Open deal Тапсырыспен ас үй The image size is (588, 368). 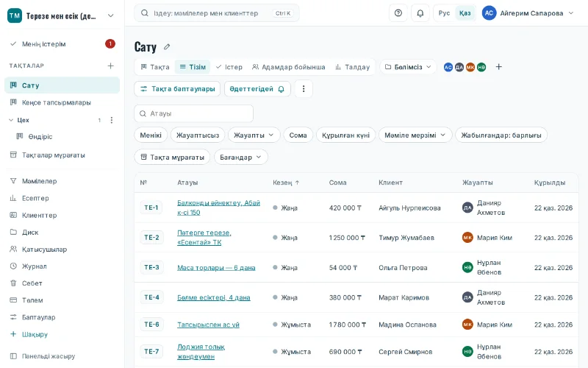click(x=208, y=325)
